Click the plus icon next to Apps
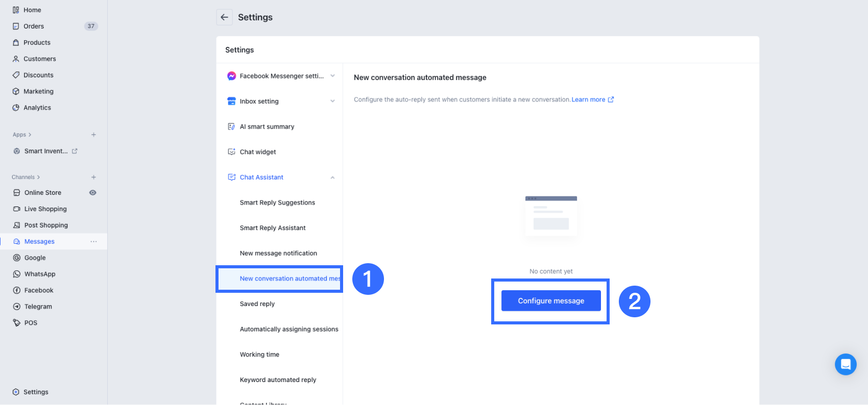The height and width of the screenshot is (405, 868). pos(93,135)
